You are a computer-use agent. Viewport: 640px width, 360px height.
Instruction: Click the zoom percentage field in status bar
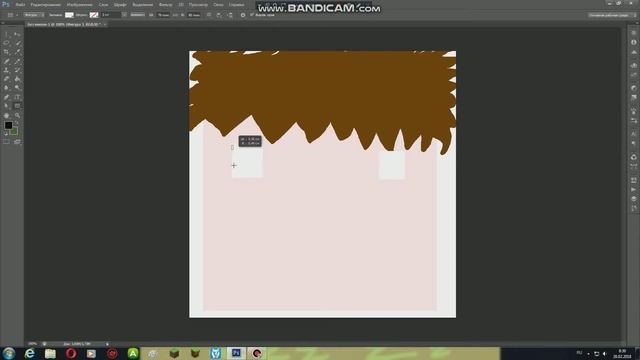pyautogui.click(x=32, y=344)
